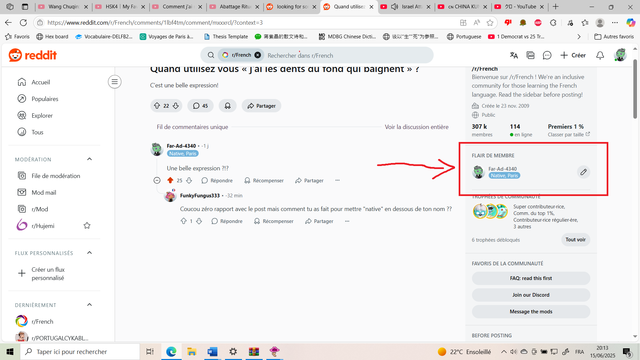Click Message the mods
Viewport: 640px width, 360px height.
[x=531, y=311]
